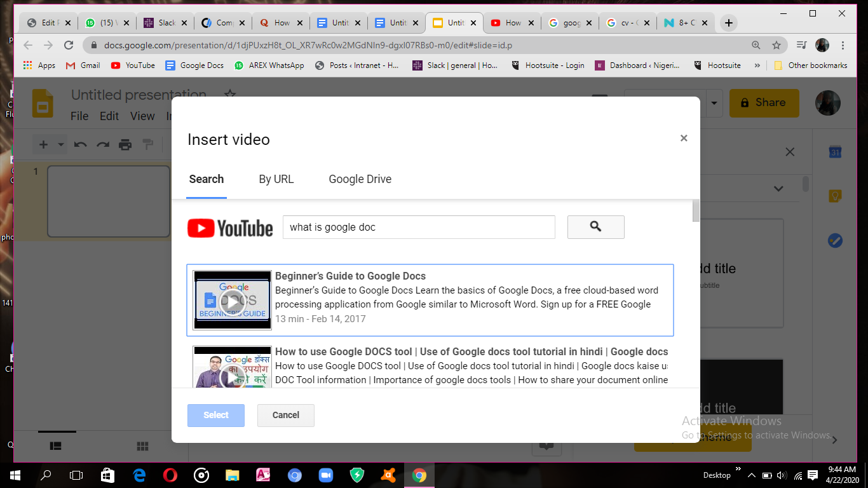This screenshot has width=868, height=488.
Task: Show more bookmarks with the double chevron
Action: (x=757, y=65)
